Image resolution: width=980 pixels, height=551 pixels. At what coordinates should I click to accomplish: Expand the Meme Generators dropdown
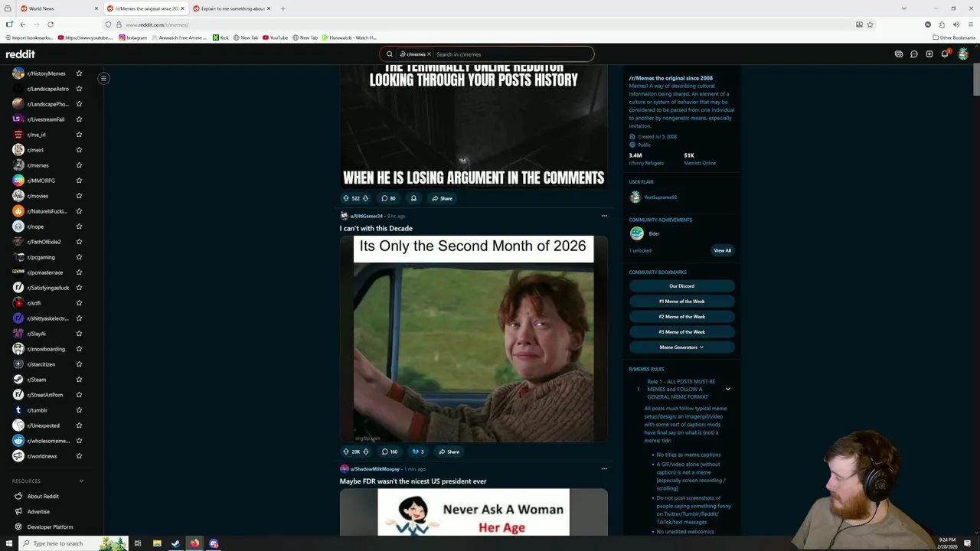[681, 347]
